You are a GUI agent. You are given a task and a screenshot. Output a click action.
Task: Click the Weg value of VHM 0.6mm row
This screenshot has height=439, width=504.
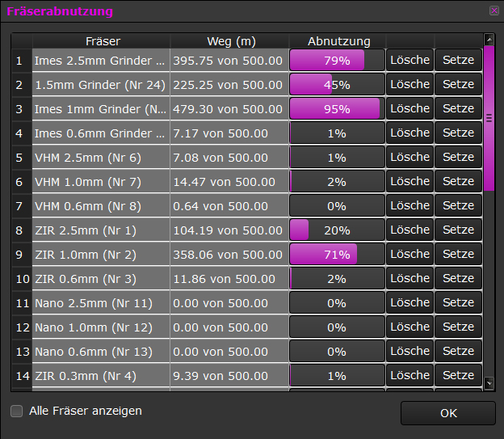pyautogui.click(x=229, y=206)
